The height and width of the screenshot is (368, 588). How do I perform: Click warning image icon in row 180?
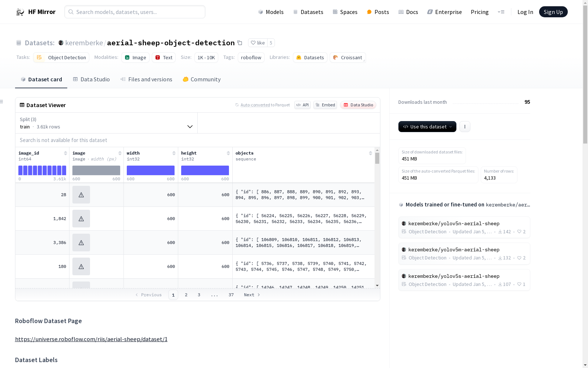point(81,266)
